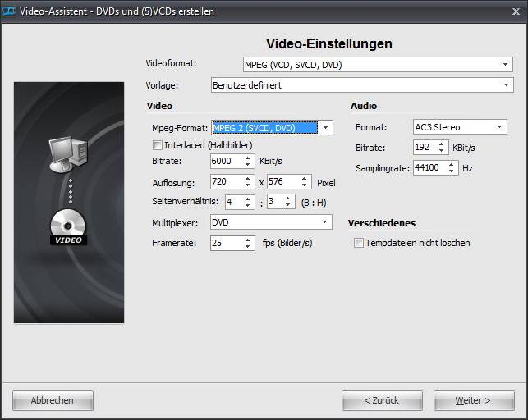Decrease the Framerate value
Screen dimensions: 528x420
(x=249, y=246)
